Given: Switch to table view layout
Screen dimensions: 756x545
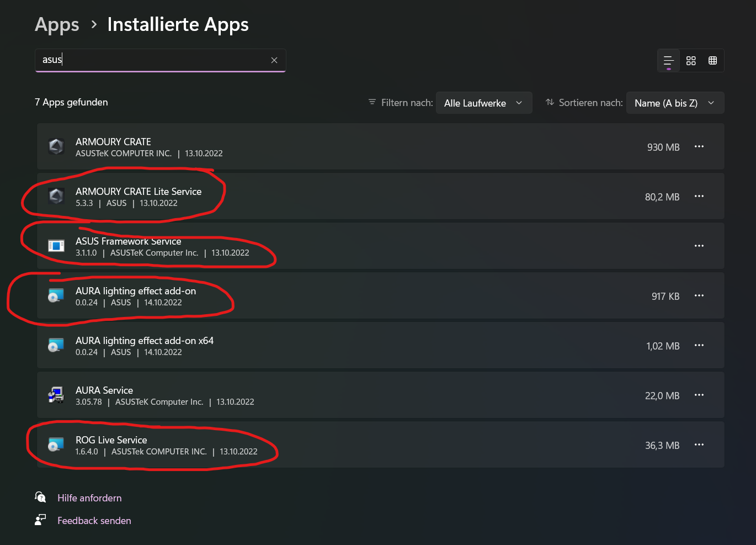Looking at the screenshot, I should pos(713,61).
